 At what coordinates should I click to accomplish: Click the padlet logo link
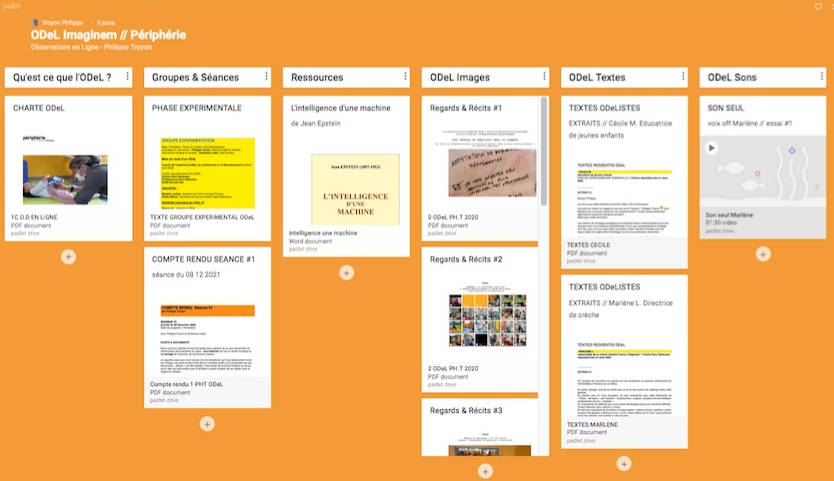coord(11,6)
